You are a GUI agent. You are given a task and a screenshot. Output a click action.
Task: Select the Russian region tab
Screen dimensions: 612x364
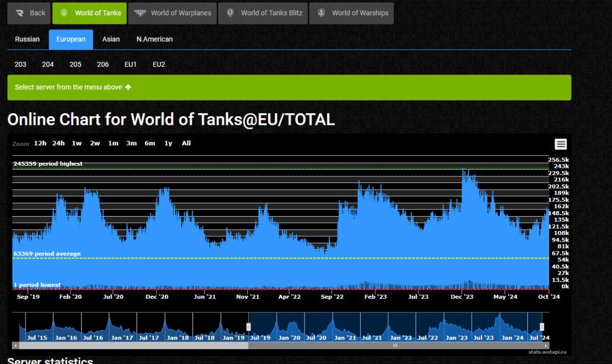(x=28, y=39)
